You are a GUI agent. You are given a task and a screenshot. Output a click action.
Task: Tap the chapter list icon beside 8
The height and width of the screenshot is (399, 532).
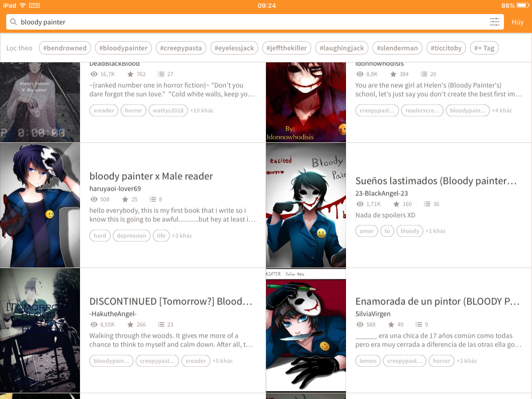[x=153, y=199]
